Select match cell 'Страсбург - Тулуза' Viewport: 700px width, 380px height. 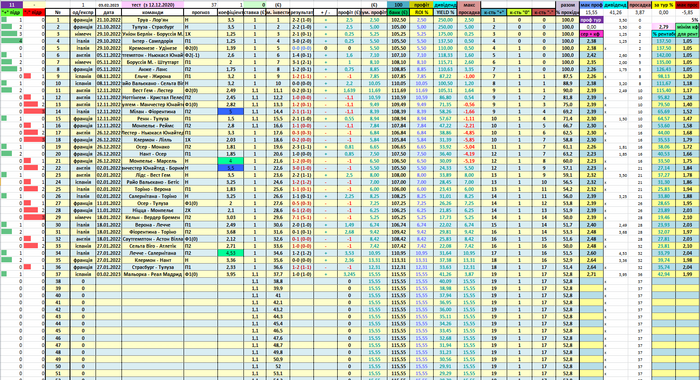(152, 267)
